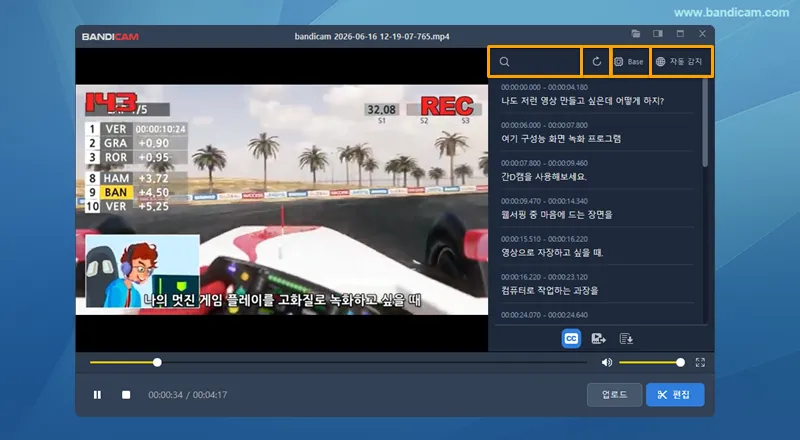Toggle the side panel layout icon
Viewport: 800px width, 440px height.
[658, 34]
